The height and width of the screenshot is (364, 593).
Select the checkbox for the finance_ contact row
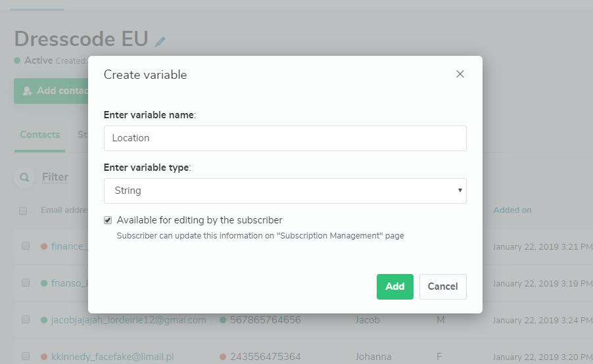(x=26, y=246)
